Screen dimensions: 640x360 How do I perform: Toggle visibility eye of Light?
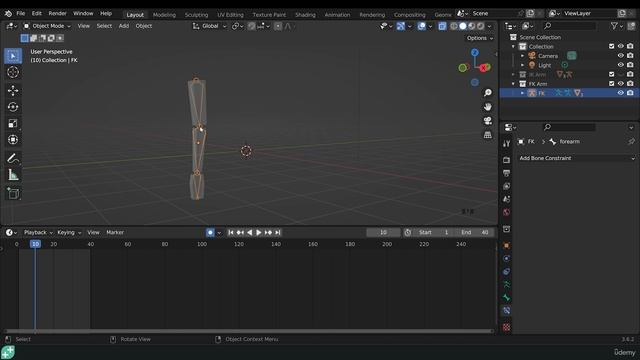click(x=620, y=65)
